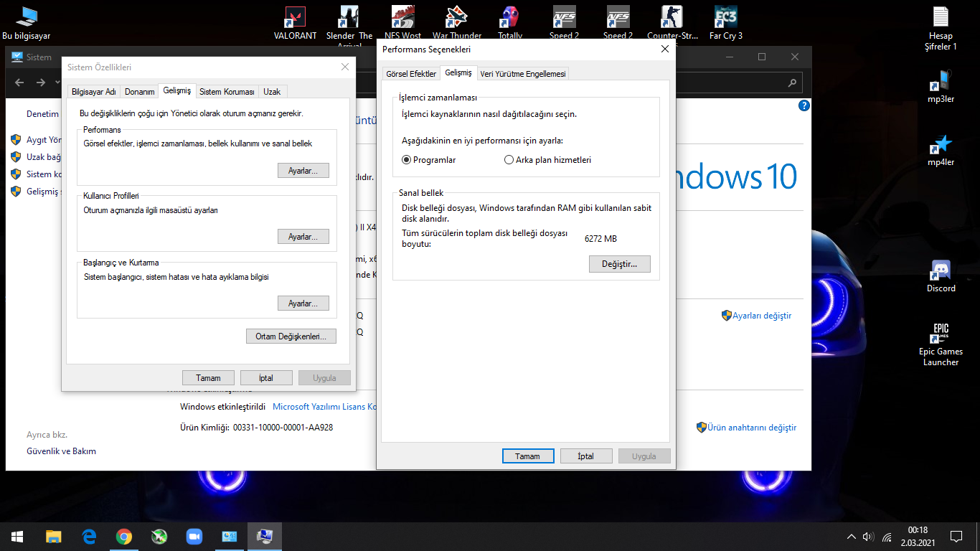Viewport: 980px width, 551px height.
Task: Open the notification center icon
Action: [x=956, y=536]
